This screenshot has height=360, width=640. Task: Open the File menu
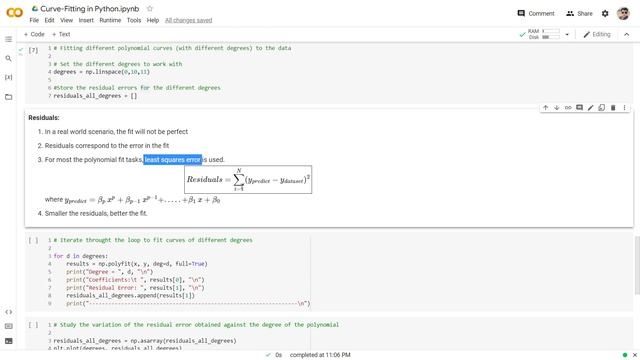pyautogui.click(x=34, y=20)
